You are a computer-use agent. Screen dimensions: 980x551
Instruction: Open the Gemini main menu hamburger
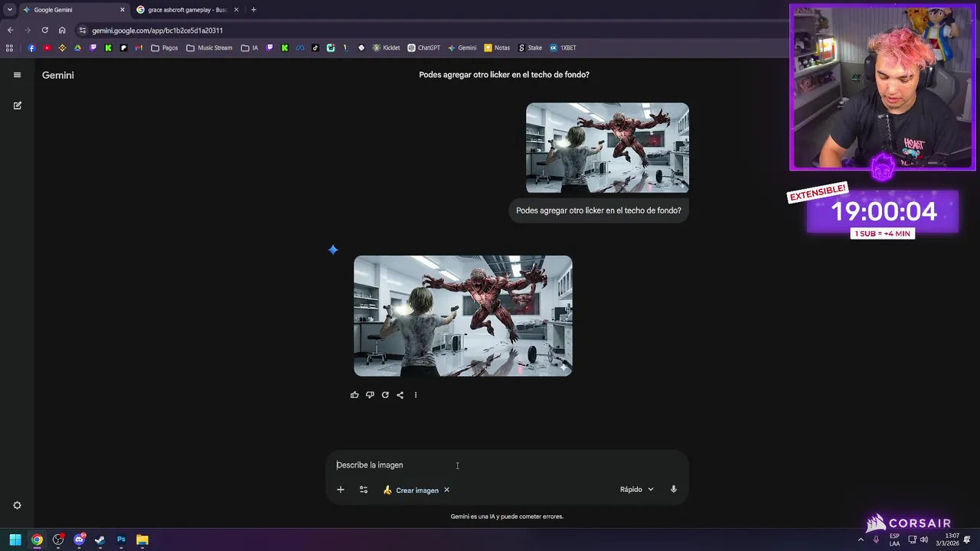17,75
